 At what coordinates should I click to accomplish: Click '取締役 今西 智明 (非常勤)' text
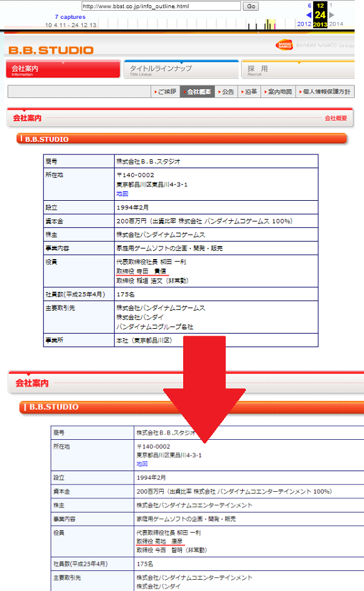click(x=171, y=550)
